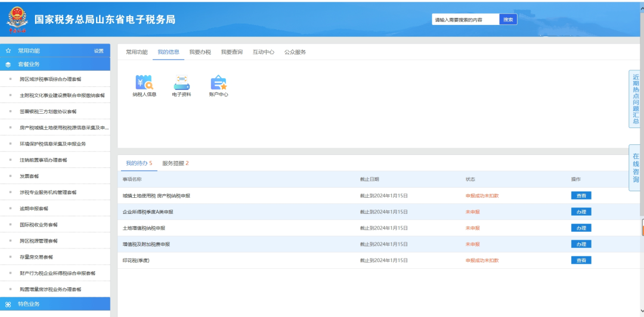Click 查看 for 印花税(季度)
644x317 pixels.
coord(581,260)
